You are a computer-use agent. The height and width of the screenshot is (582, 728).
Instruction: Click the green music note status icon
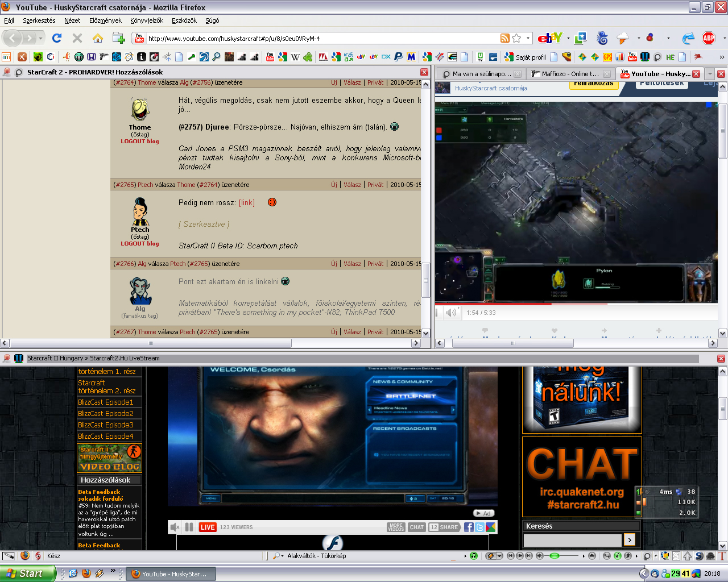[473, 556]
